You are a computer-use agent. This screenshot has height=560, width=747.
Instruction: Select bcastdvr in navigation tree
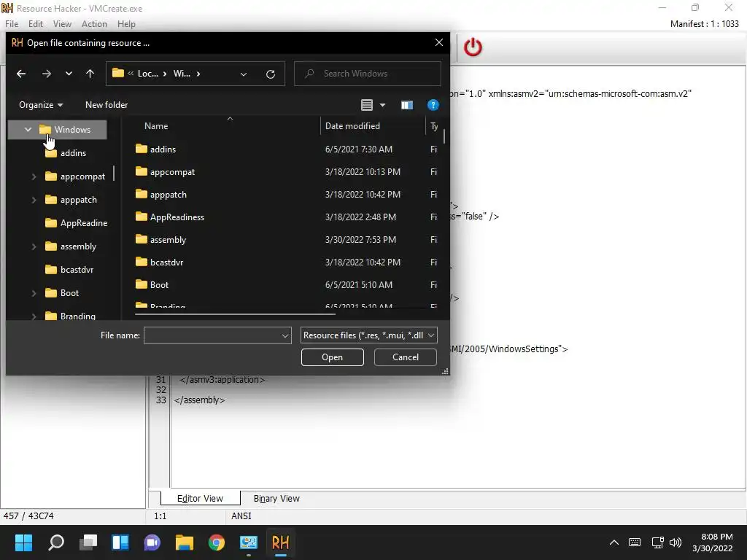click(69, 270)
